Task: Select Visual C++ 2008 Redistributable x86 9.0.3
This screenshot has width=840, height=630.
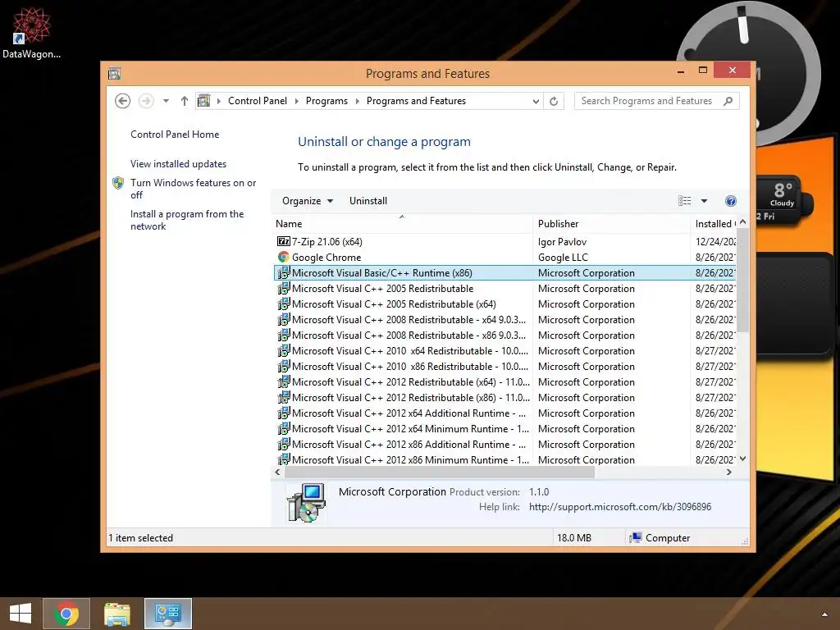Action: click(504, 335)
